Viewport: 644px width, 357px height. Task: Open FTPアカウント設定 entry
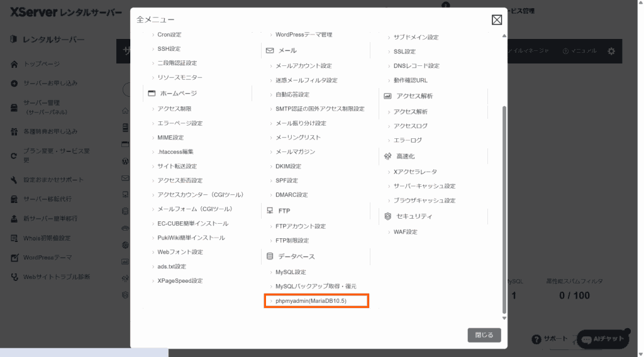coord(301,226)
